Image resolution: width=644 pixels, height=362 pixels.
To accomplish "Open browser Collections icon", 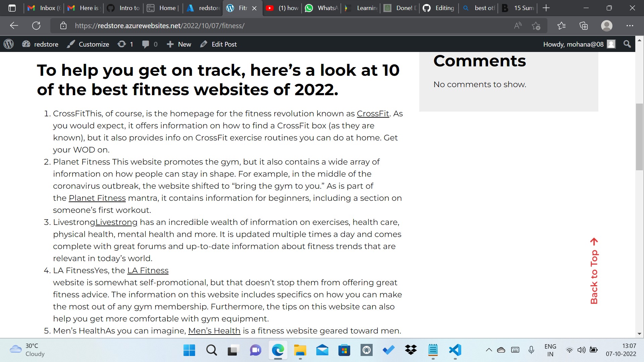I will (584, 26).
